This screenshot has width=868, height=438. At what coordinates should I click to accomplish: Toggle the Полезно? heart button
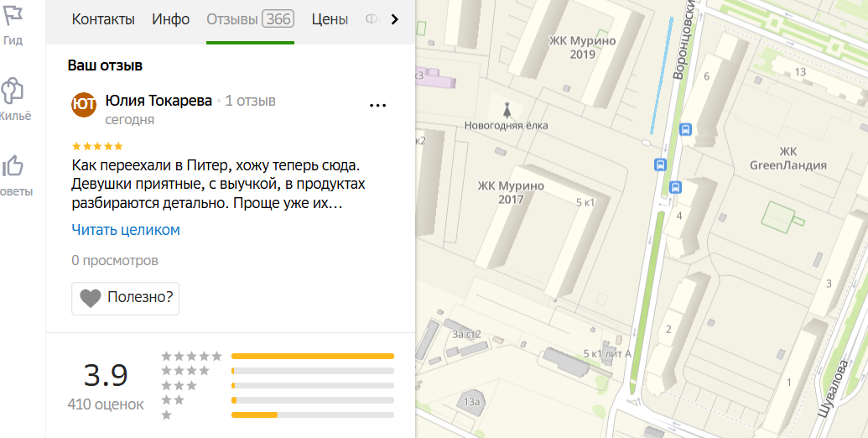[126, 297]
